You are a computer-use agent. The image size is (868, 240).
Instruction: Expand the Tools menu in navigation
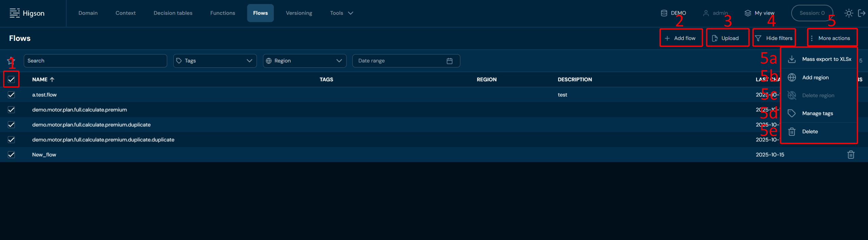341,13
